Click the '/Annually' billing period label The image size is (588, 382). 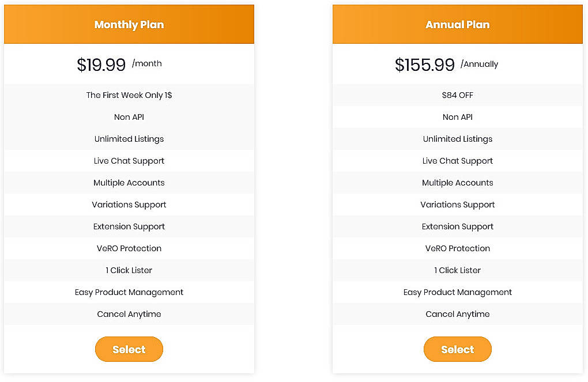[480, 65]
